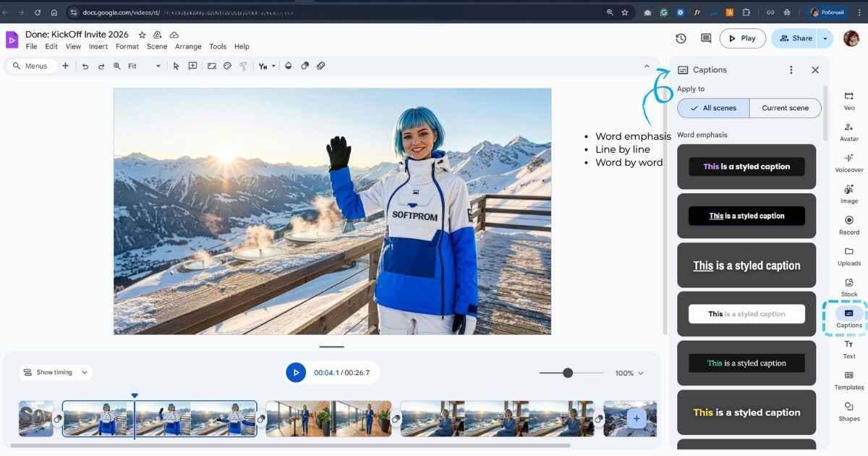Open the Record tool
868x456 pixels.
tap(848, 225)
